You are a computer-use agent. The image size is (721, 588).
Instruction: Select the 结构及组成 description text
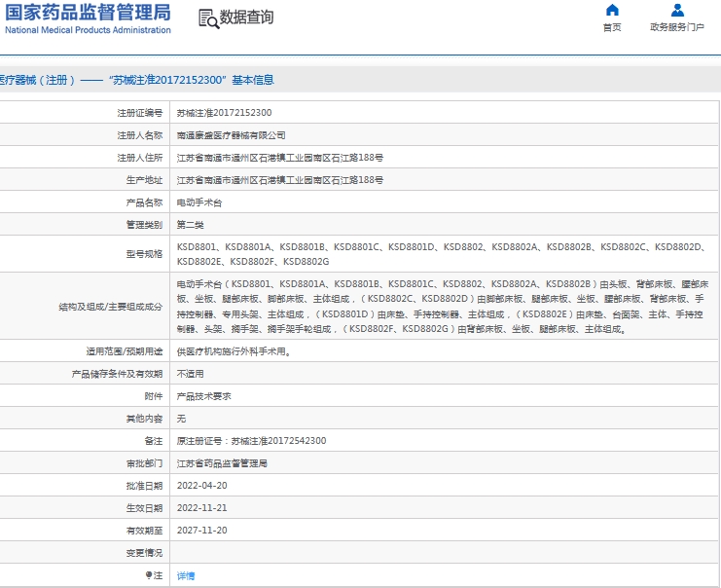(x=443, y=307)
